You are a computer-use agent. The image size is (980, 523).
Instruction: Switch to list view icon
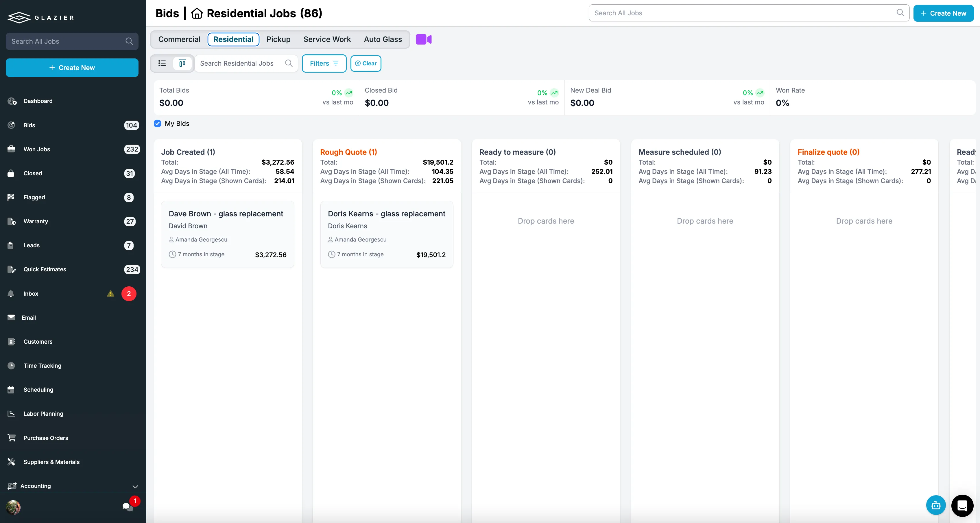pyautogui.click(x=162, y=63)
